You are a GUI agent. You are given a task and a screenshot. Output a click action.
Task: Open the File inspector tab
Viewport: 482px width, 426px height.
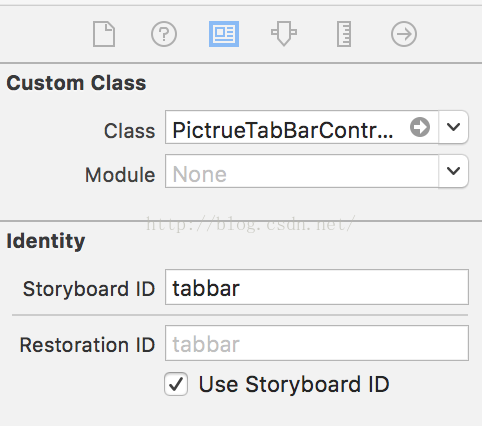tap(104, 34)
